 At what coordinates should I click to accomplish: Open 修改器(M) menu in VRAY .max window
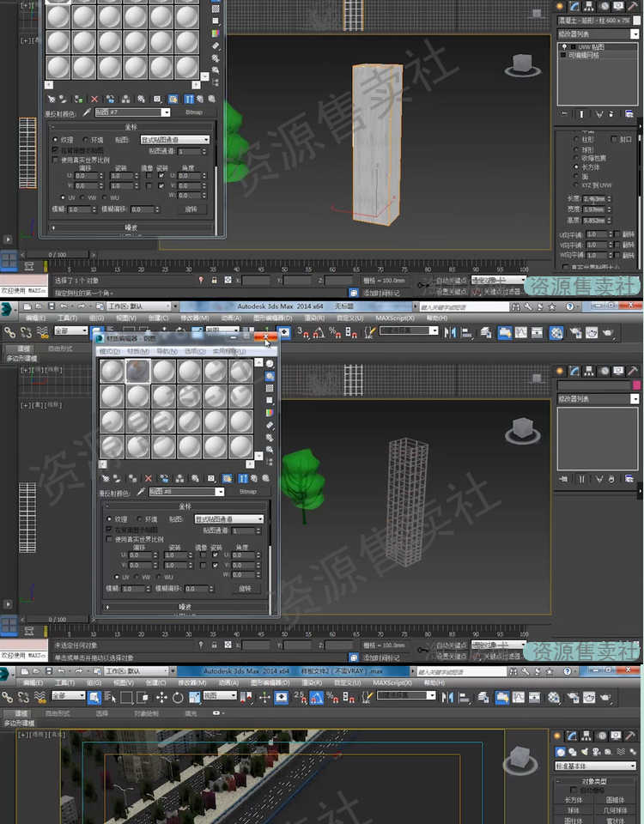194,682
